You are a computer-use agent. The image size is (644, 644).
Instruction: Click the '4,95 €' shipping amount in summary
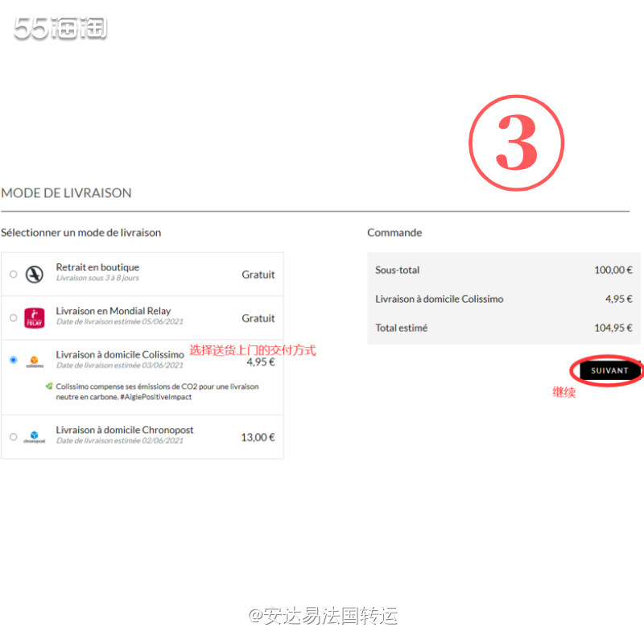pos(619,299)
